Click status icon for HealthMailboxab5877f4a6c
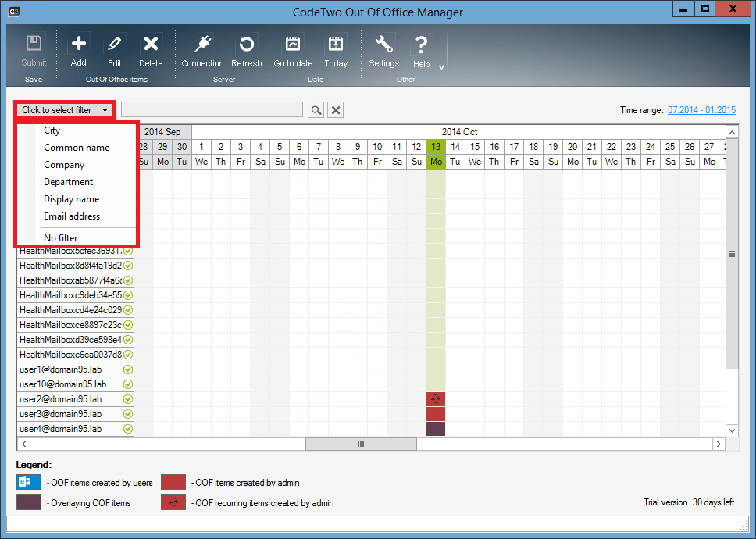The width and height of the screenshot is (756, 539). (x=128, y=280)
